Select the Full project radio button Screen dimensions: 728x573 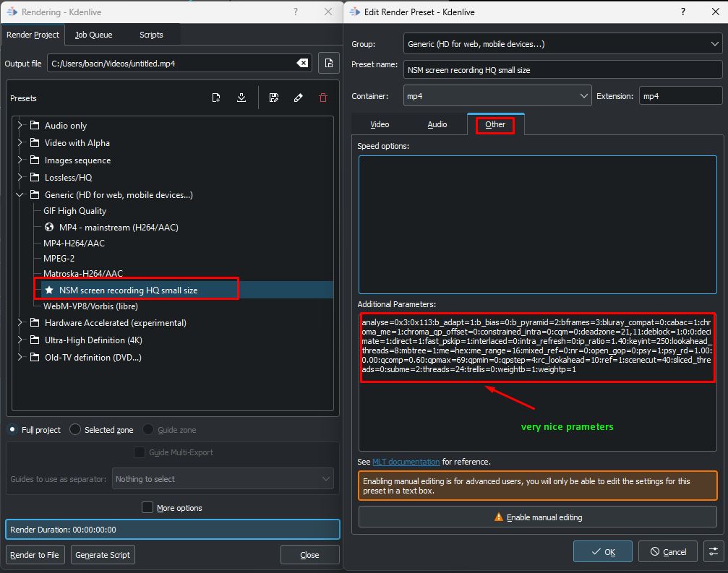(x=12, y=430)
